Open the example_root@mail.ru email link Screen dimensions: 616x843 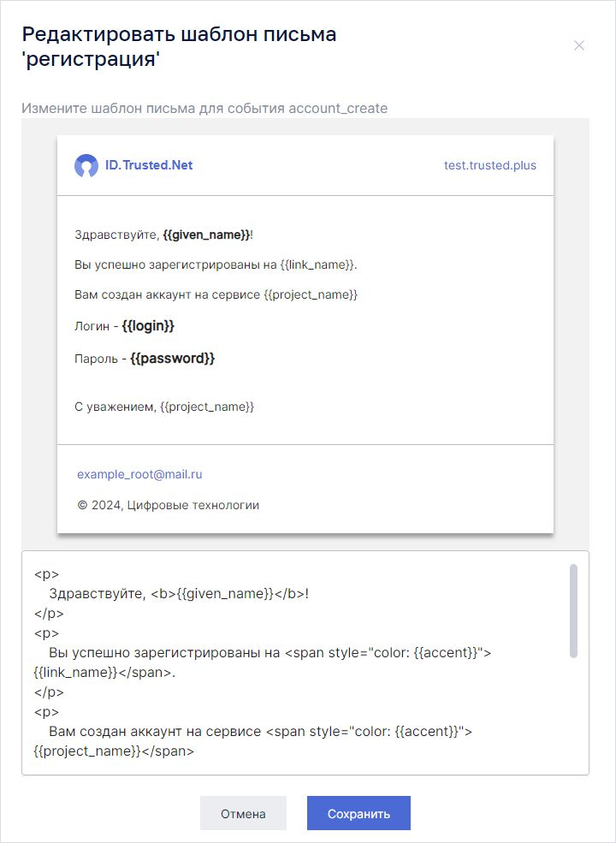click(139, 474)
